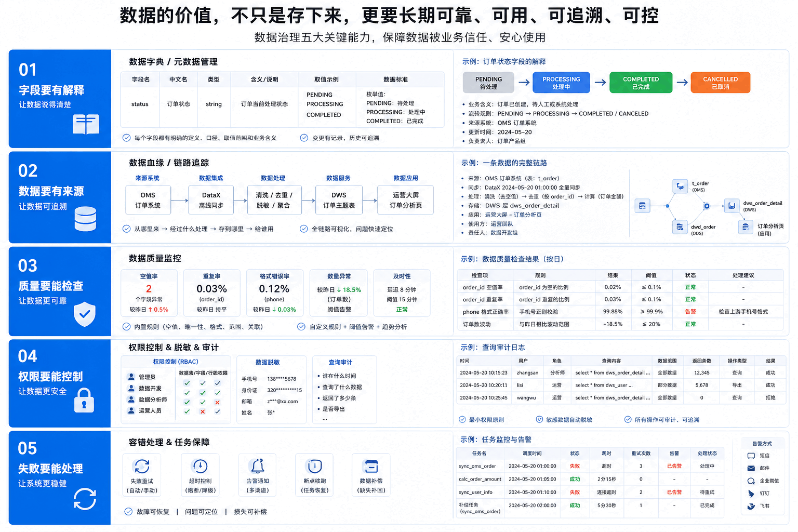Click the 清洗/去重/脱敏/聚合 flow box
Screen dimensions: 798x532
coord(274,200)
